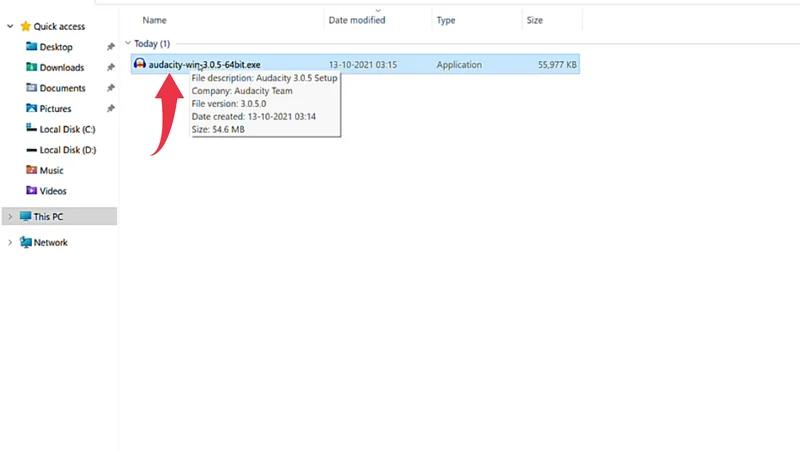Viewport: 800px width, 450px height.
Task: Sort files by the Name column header
Action: [154, 19]
